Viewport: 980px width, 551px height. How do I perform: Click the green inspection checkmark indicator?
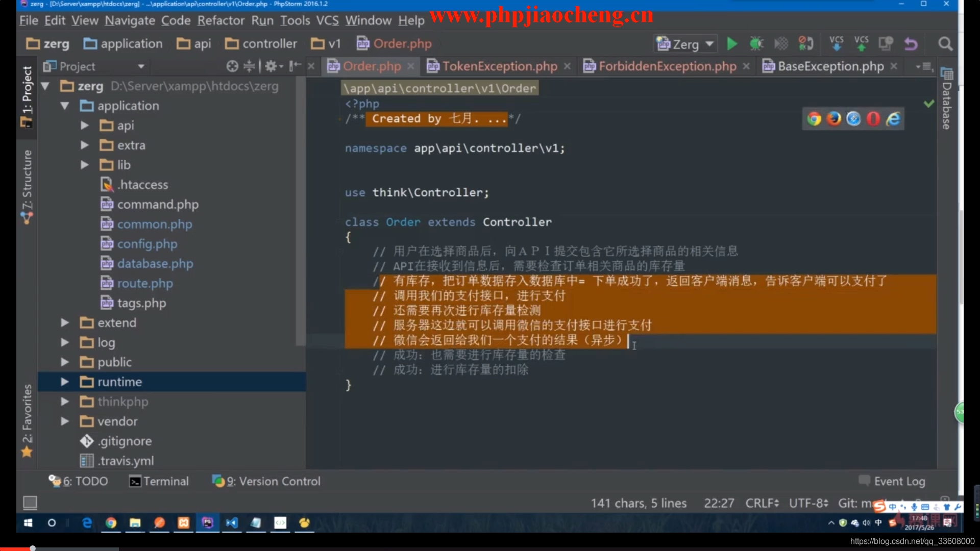929,104
